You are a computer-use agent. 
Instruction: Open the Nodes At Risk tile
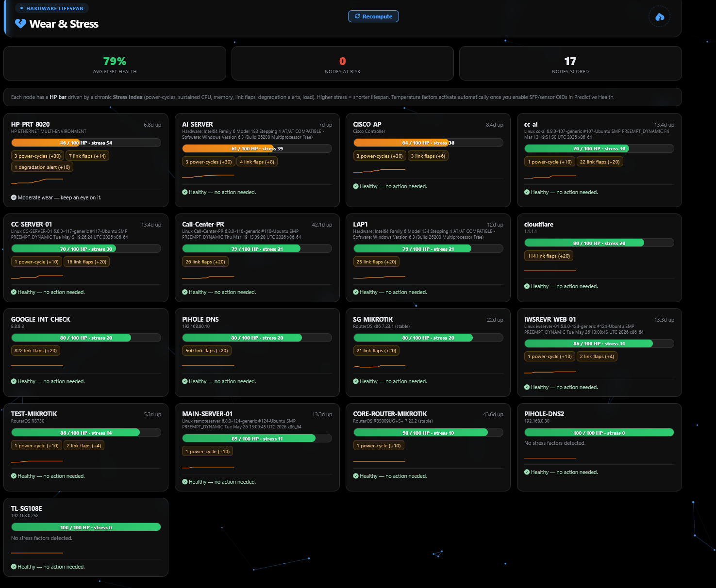(343, 64)
